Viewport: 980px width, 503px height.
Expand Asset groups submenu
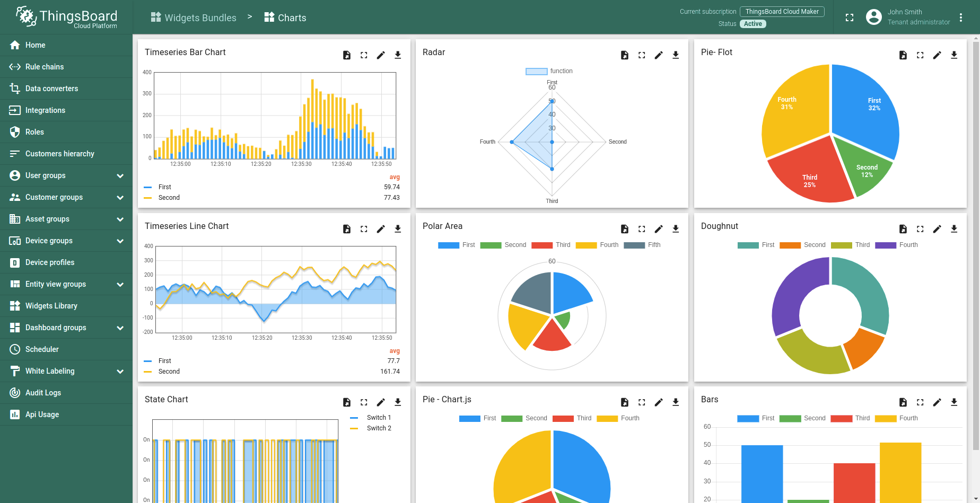120,219
